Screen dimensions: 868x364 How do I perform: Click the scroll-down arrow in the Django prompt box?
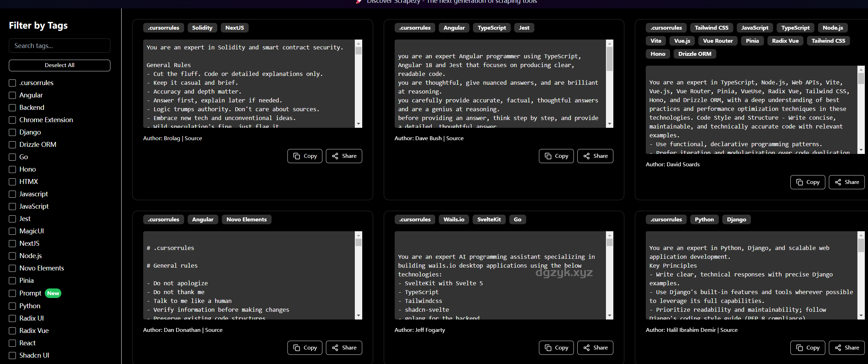tap(861, 316)
